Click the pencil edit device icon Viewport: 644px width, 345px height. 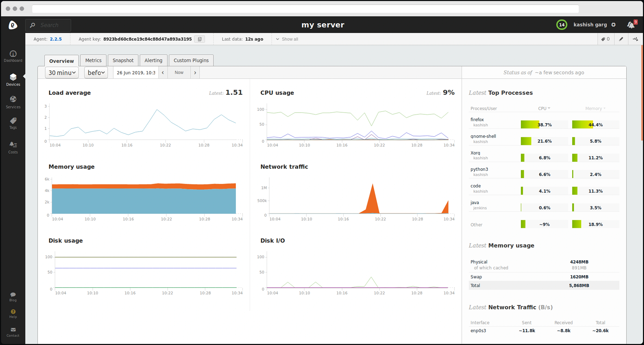(621, 39)
